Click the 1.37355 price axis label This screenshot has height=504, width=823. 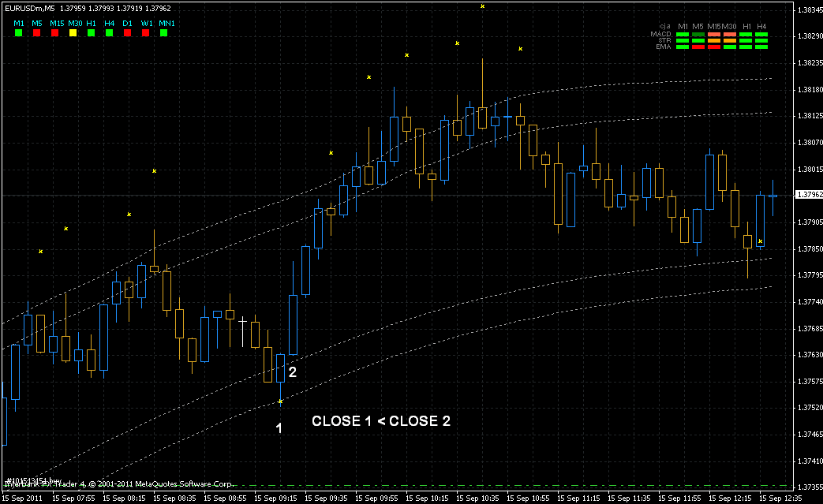pyautogui.click(x=810, y=487)
